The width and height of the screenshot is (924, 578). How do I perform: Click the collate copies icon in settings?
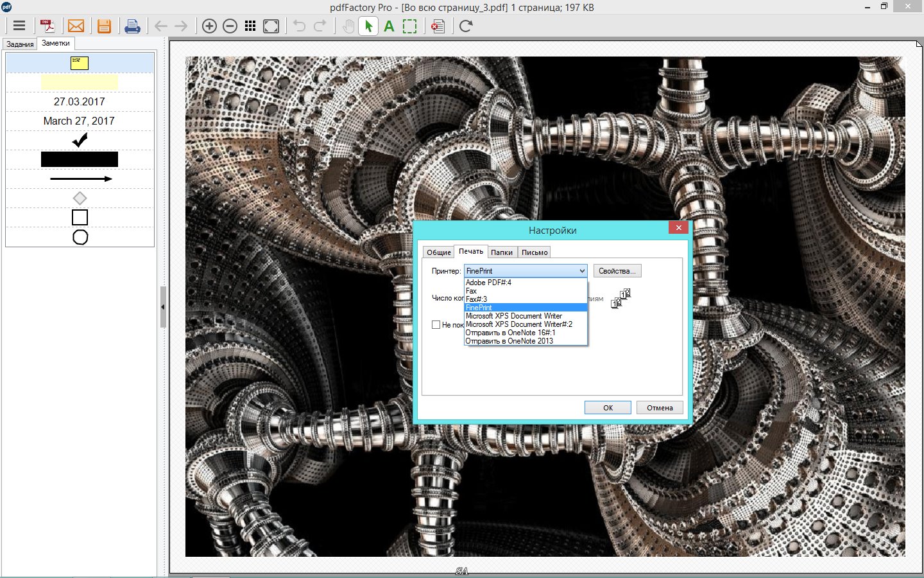click(620, 299)
